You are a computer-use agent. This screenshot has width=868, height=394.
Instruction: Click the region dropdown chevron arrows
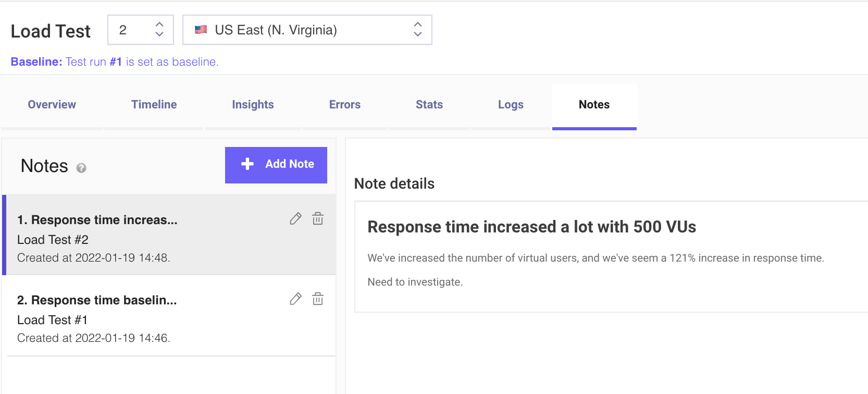click(x=418, y=29)
